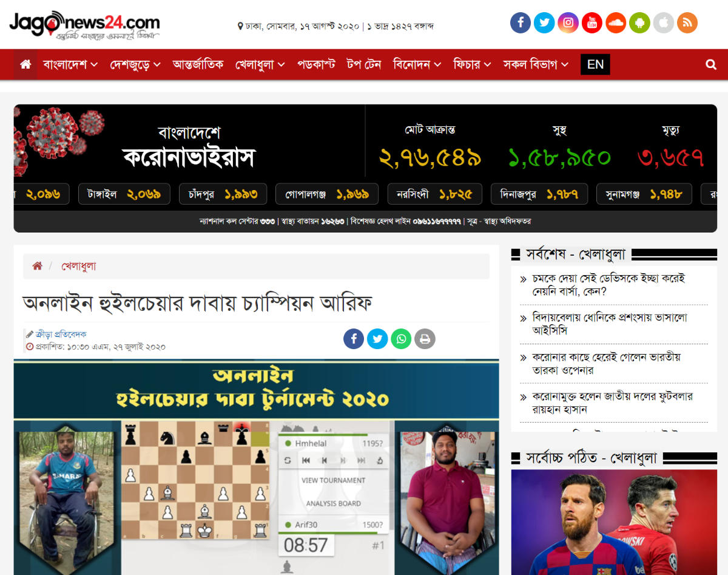Go to home via navbar house icon
The height and width of the screenshot is (575, 728).
25,64
